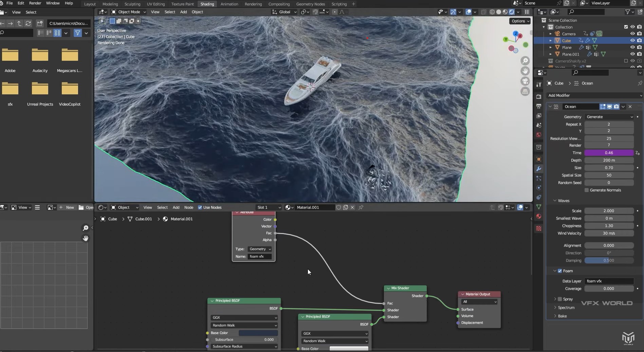Open the Render properties tab icon
Viewport: 644px width, 352px height.
[538, 97]
